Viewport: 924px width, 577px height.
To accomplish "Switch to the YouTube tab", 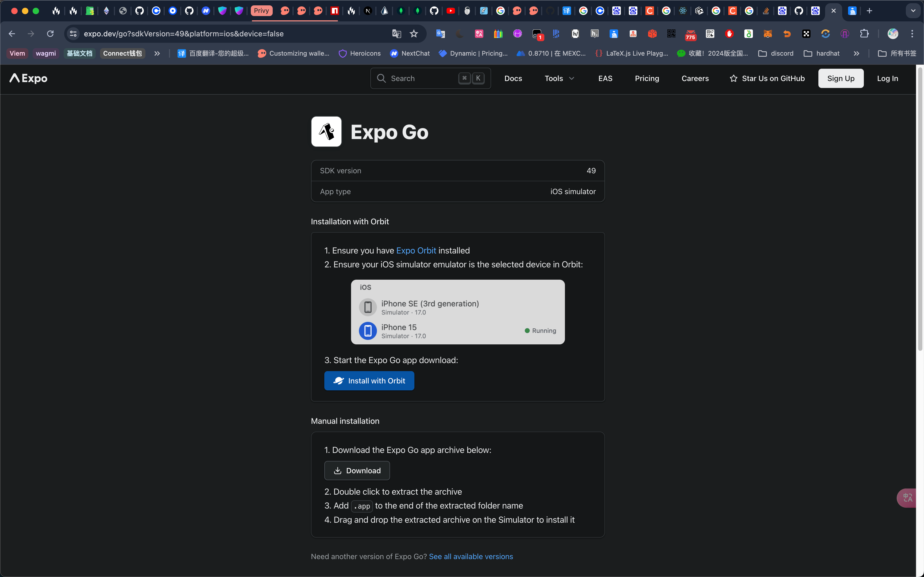I will click(451, 11).
